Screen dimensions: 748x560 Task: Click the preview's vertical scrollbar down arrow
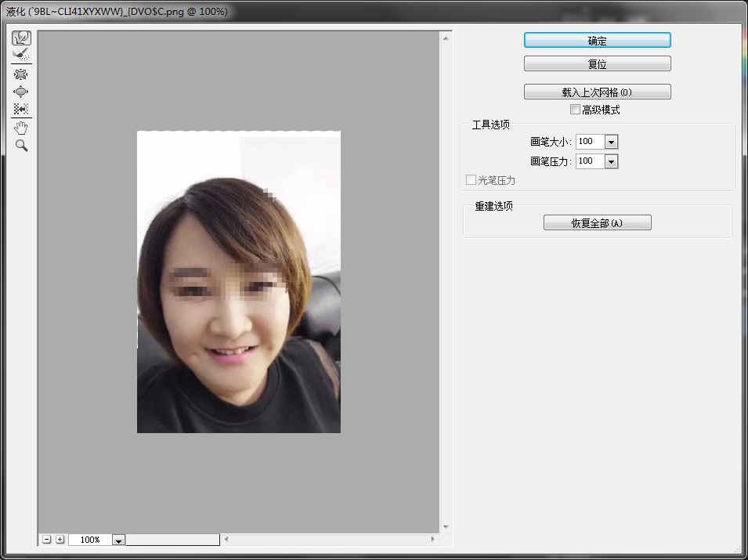point(446,527)
